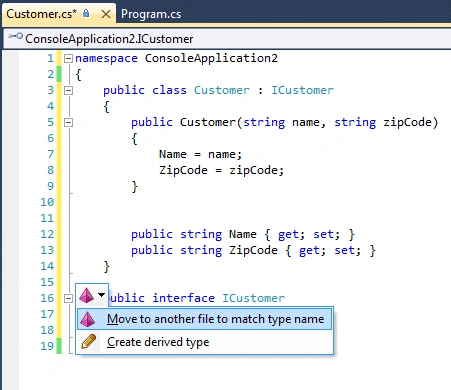Click the ZipCode property name on line 13
This screenshot has width=451, height=390.
(x=253, y=250)
